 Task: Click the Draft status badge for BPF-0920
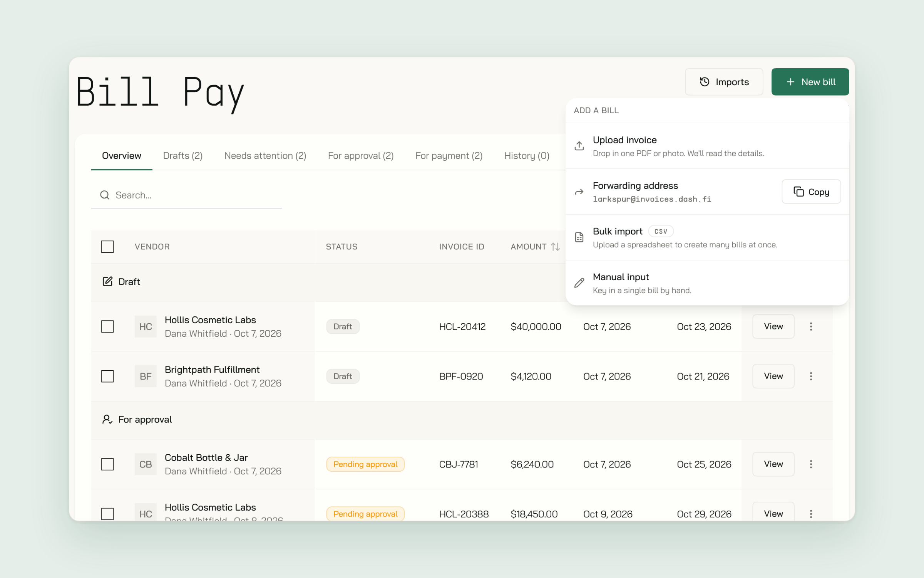(x=343, y=376)
